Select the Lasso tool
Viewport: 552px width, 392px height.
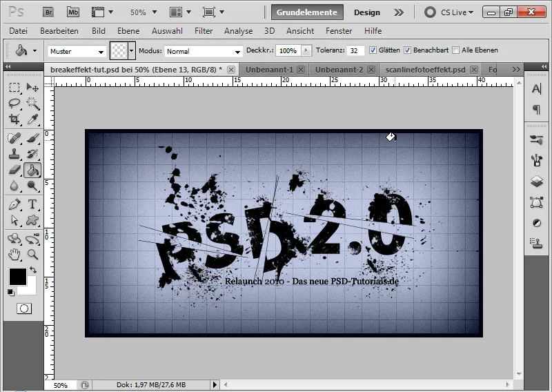(14, 104)
